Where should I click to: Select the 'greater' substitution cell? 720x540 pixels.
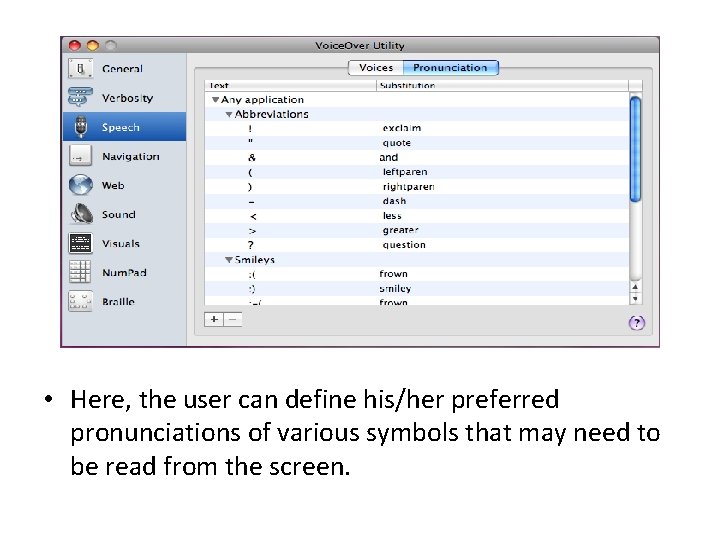(x=502, y=230)
